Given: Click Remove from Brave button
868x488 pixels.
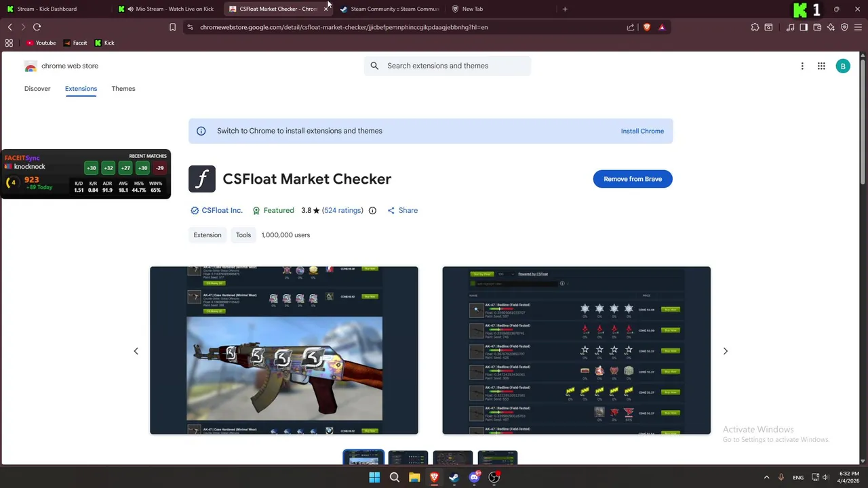Looking at the screenshot, I should pyautogui.click(x=633, y=179).
